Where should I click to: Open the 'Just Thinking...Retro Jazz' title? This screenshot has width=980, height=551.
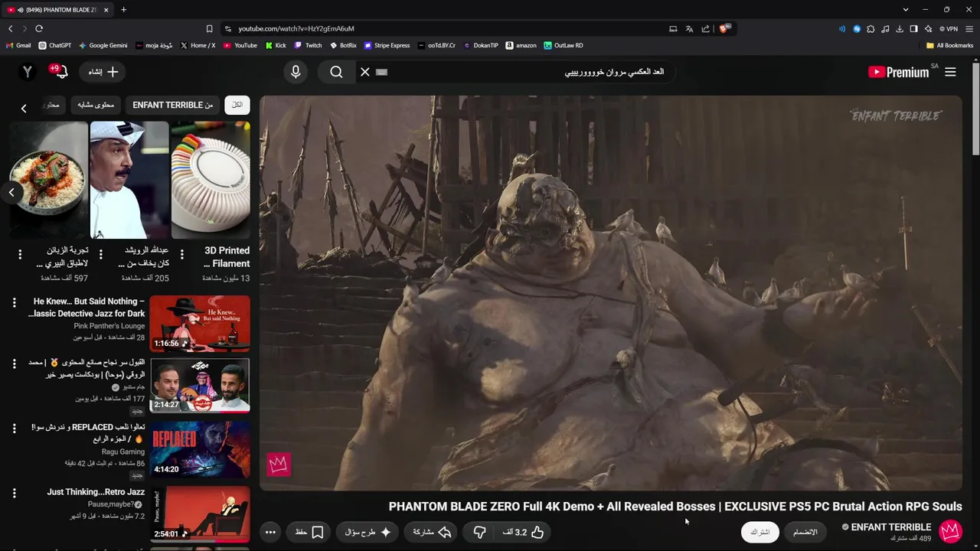(x=96, y=492)
